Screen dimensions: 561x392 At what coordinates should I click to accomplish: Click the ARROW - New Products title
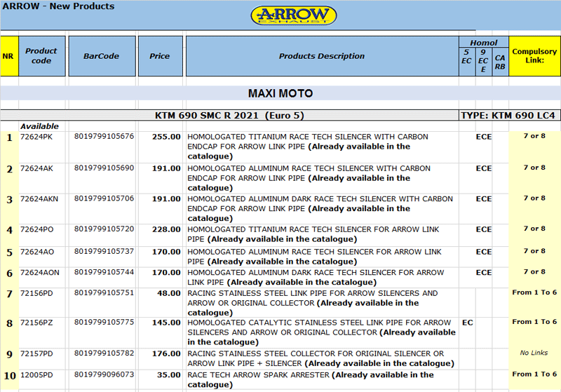(x=58, y=6)
